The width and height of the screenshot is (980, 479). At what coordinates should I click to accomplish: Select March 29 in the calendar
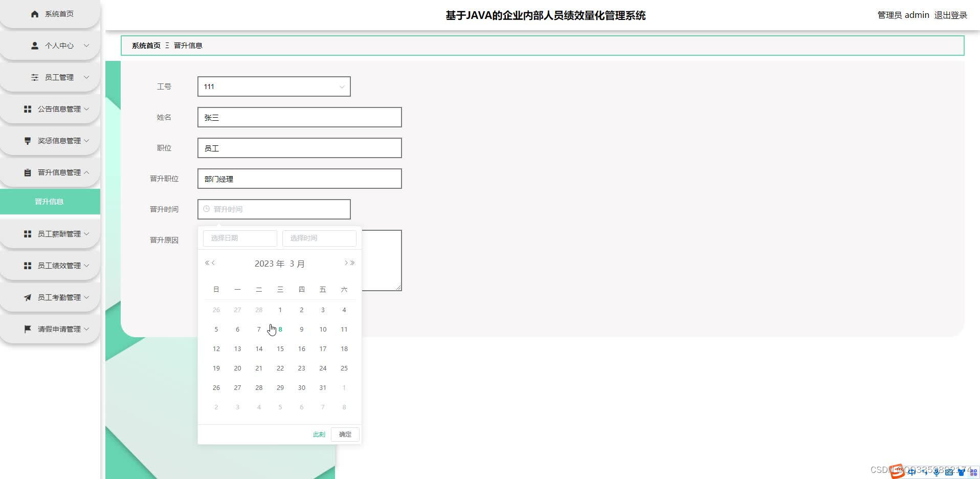point(280,388)
